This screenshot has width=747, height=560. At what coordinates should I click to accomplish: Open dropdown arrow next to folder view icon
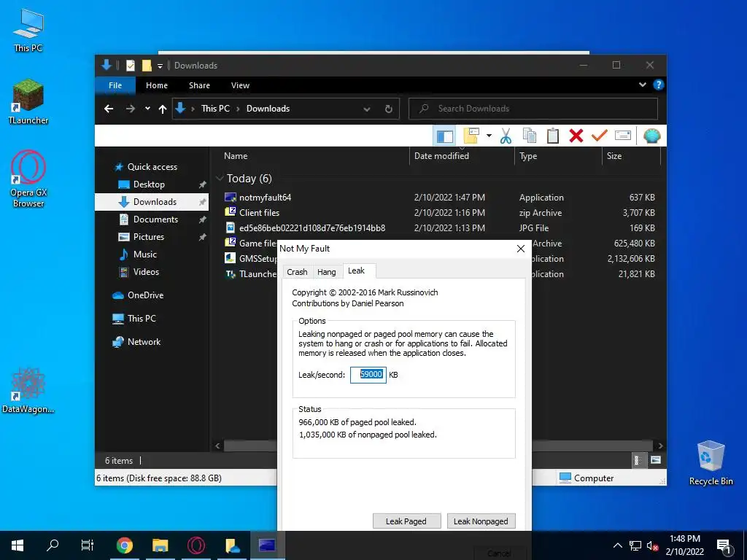(x=489, y=136)
